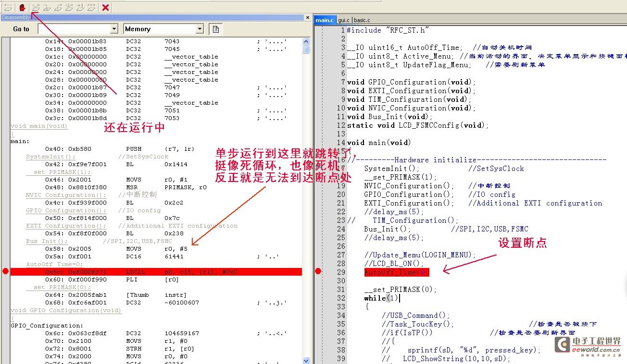Select the main.c editor tab
The image size is (627, 364).
point(324,20)
